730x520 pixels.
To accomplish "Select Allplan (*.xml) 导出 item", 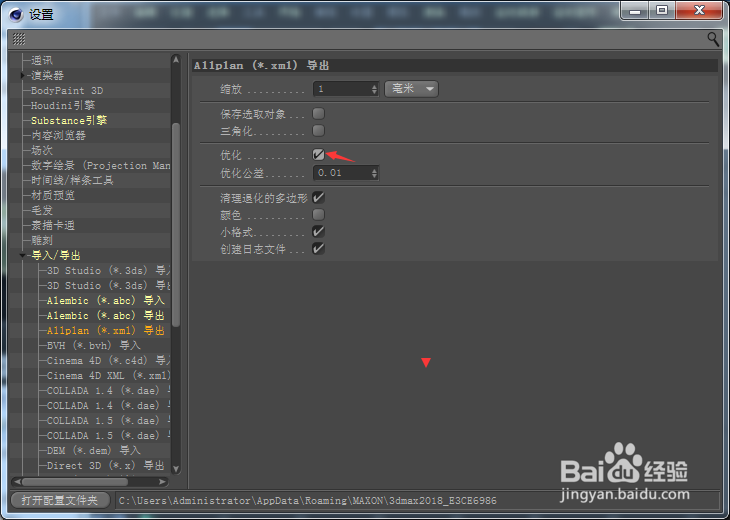I will click(x=106, y=331).
